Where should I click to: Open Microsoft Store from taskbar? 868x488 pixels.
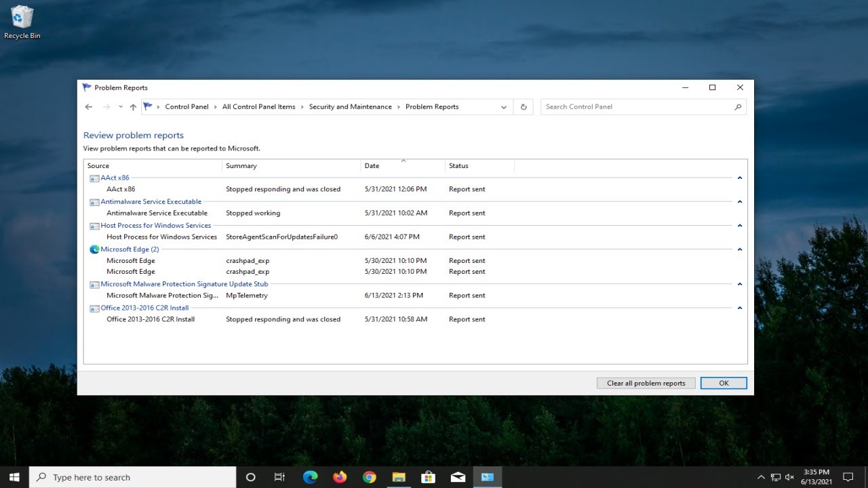[x=428, y=477]
